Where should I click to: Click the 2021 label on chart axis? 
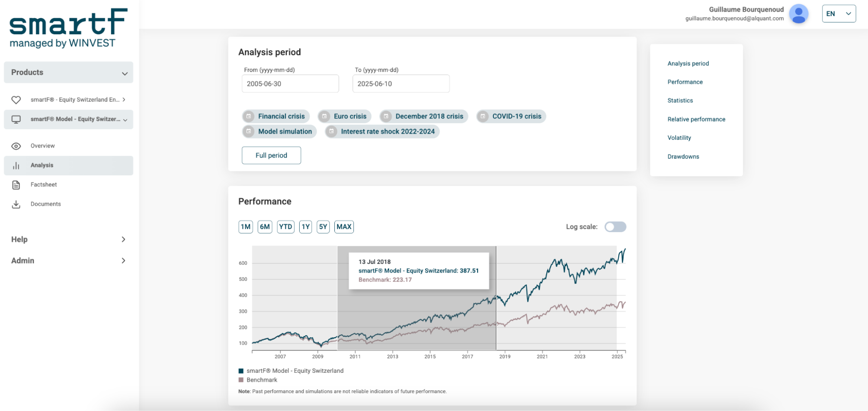click(542, 357)
